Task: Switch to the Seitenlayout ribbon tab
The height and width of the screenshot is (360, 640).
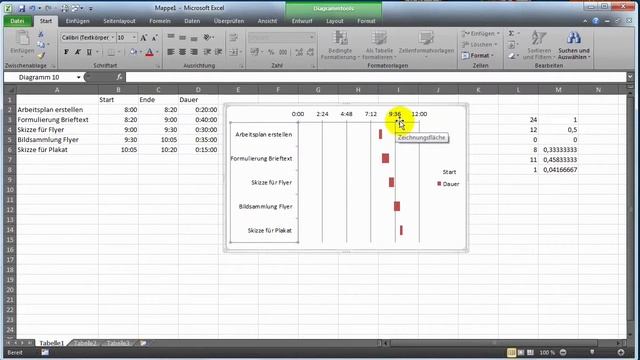Action: tap(119, 21)
